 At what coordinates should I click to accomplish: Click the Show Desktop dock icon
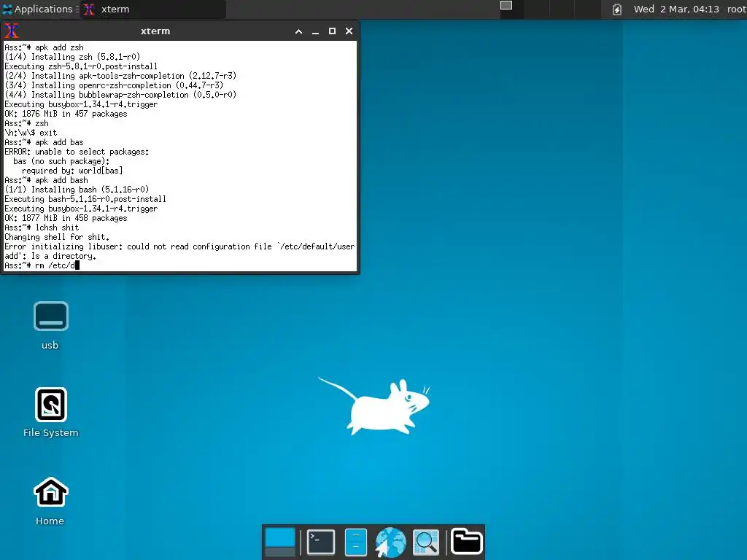(279, 542)
